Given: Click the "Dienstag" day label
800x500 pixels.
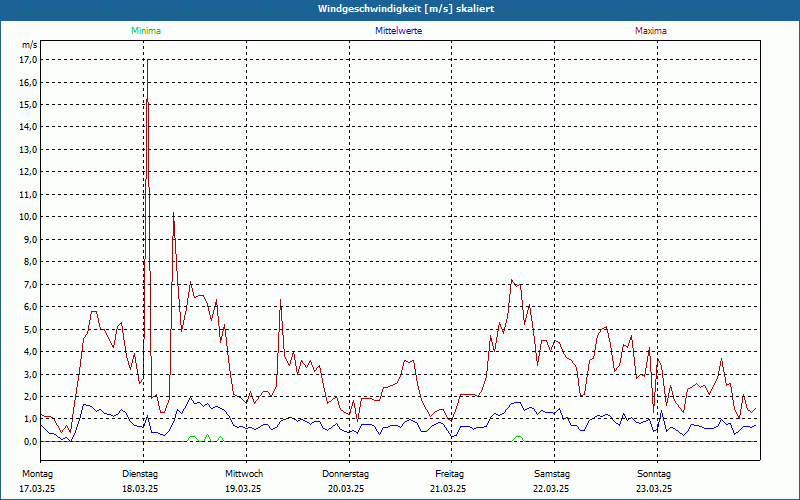Looking at the screenshot, I should point(140,474).
